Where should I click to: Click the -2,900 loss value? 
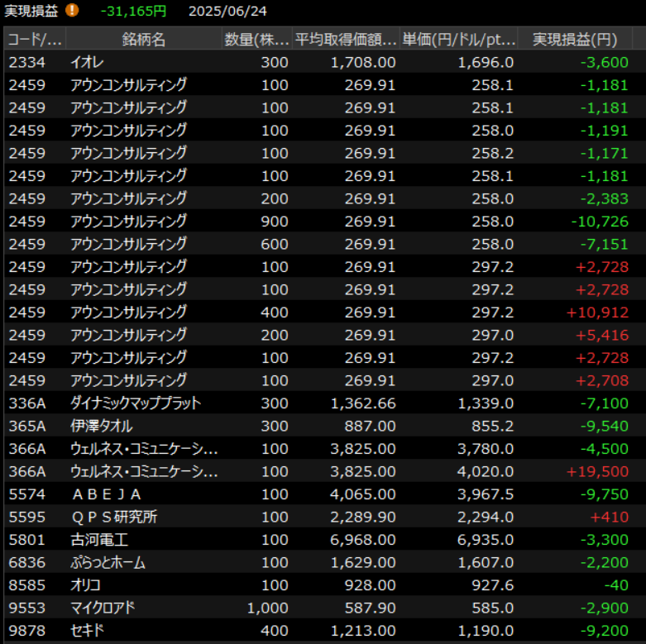tap(605, 608)
